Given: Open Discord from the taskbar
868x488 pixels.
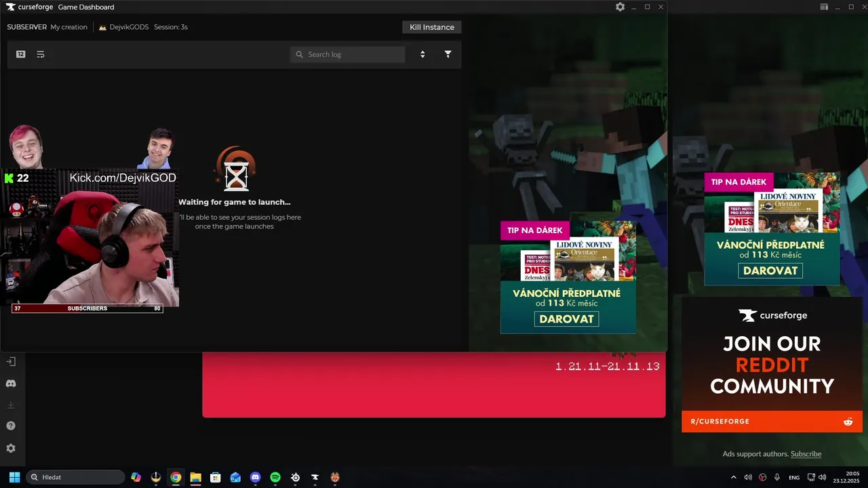Looking at the screenshot, I should click(255, 477).
